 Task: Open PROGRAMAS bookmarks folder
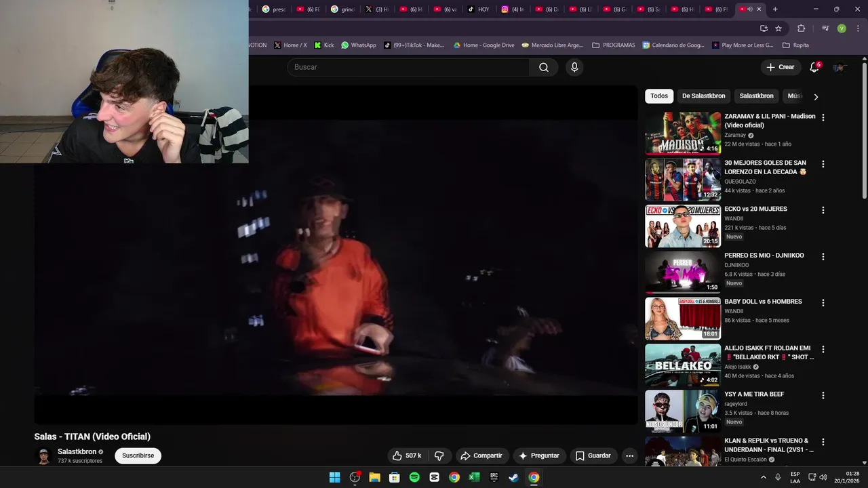coord(614,45)
